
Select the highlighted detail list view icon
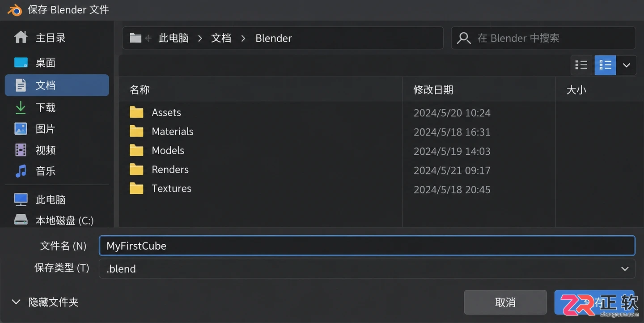pyautogui.click(x=605, y=65)
